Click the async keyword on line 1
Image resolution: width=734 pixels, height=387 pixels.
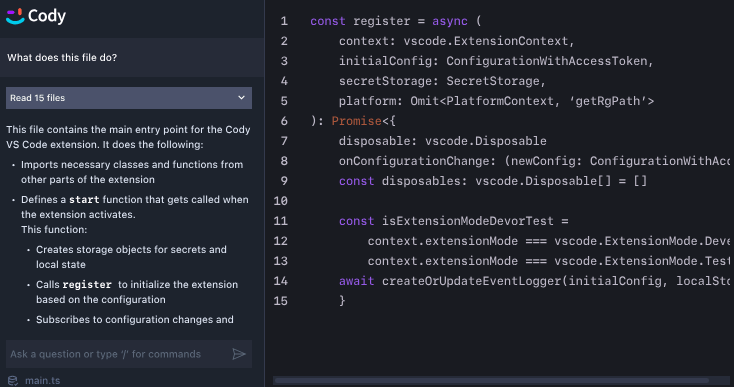pos(449,21)
